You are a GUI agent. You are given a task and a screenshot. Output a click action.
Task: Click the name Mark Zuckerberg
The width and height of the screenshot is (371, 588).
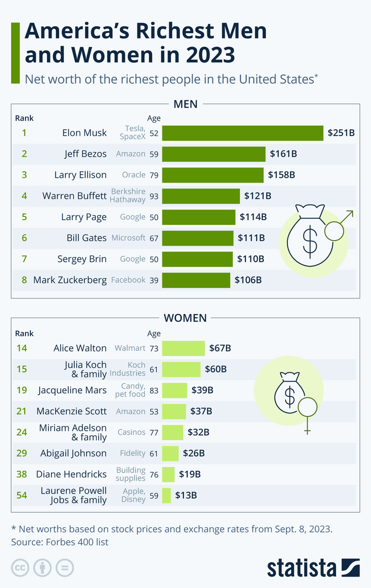pyautogui.click(x=70, y=280)
